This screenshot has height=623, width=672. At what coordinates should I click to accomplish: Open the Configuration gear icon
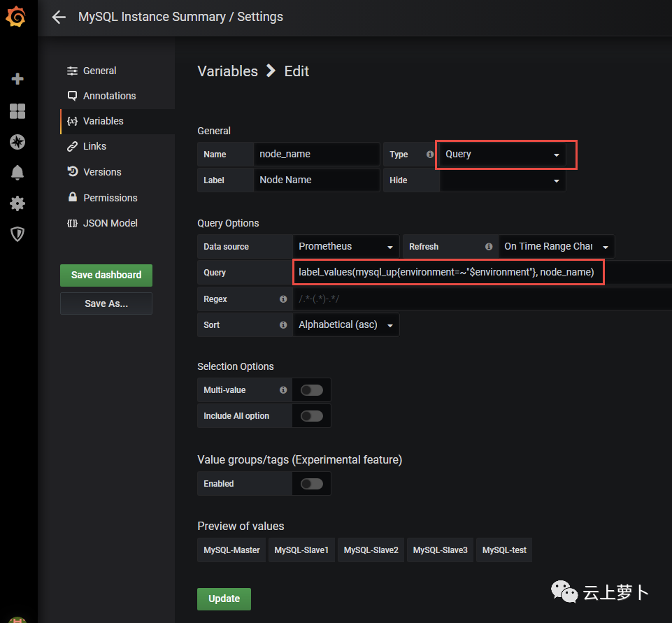tap(17, 203)
